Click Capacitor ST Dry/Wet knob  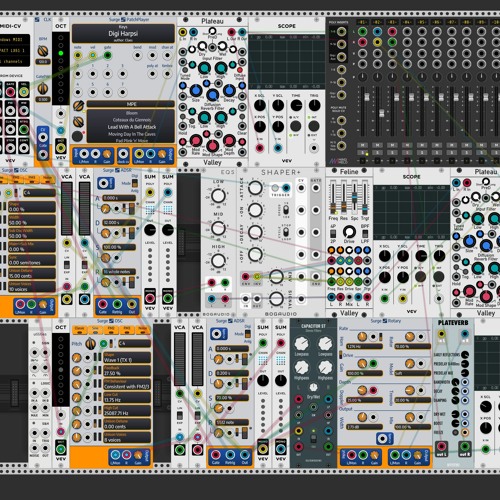point(313,387)
